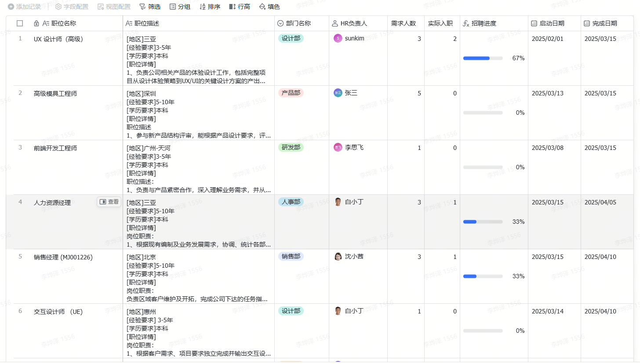Click person icon in HR负责人 header
Image resolution: width=640 pixels, height=364 pixels.
[x=335, y=23]
